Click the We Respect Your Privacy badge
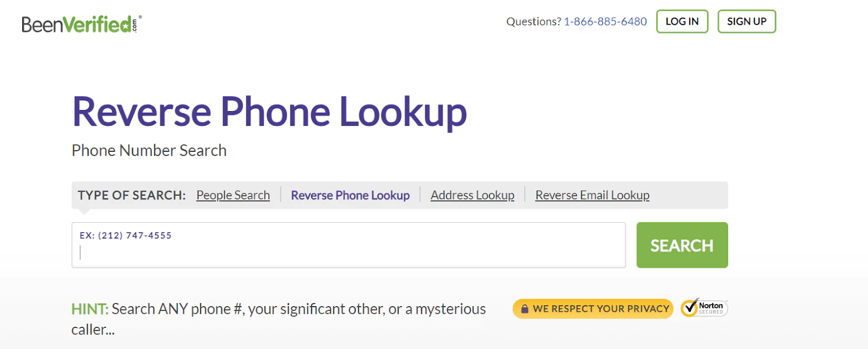The image size is (868, 349). point(592,309)
